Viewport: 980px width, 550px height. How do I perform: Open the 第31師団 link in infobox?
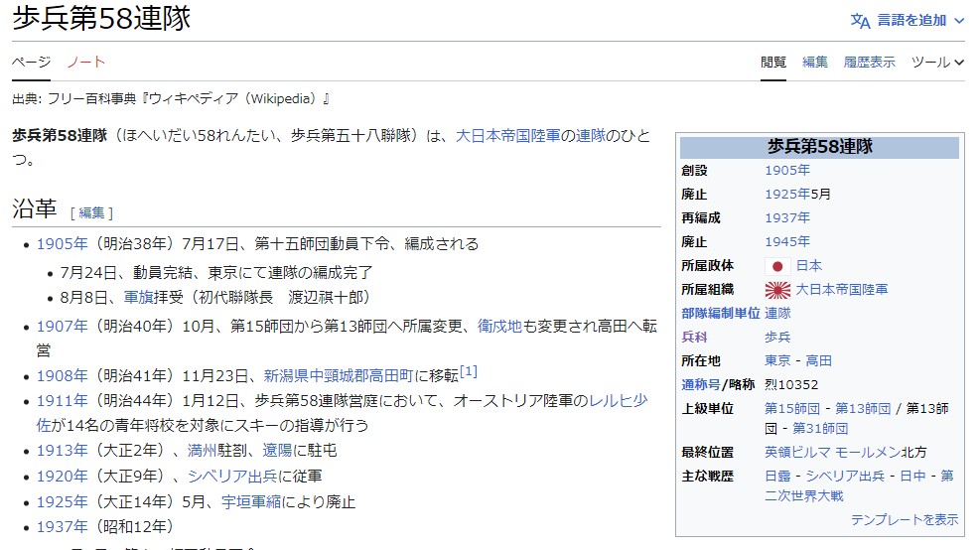[x=820, y=429]
